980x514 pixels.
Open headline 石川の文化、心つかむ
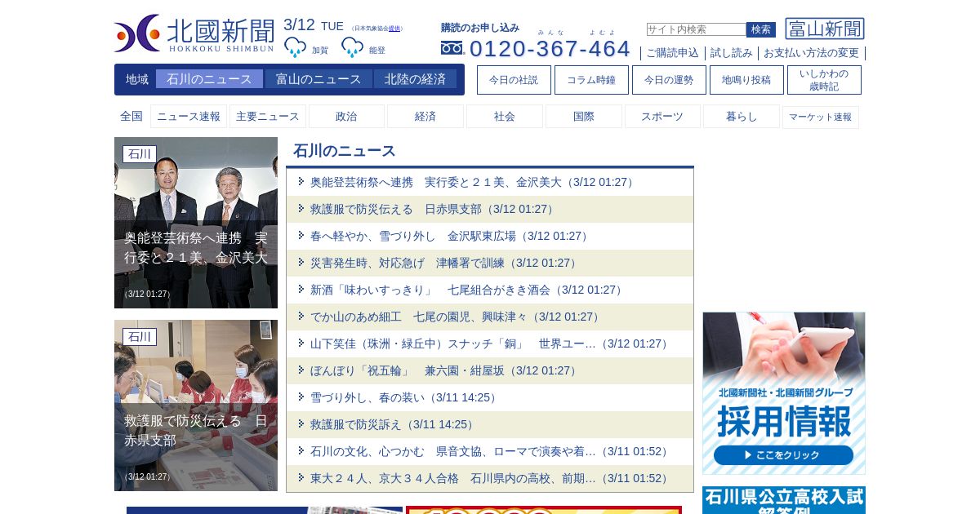pos(490,451)
